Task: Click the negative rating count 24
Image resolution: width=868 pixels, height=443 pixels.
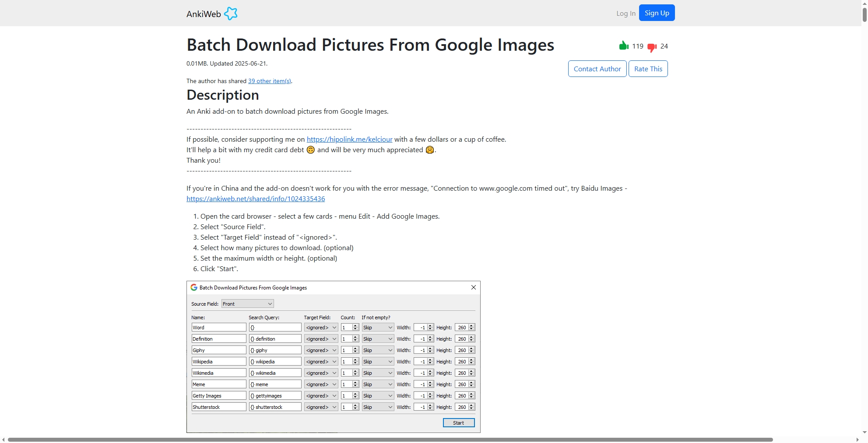Action: [664, 46]
